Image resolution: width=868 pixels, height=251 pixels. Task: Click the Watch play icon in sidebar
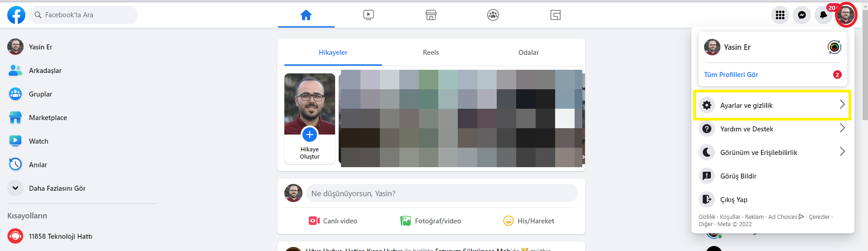[x=15, y=141]
